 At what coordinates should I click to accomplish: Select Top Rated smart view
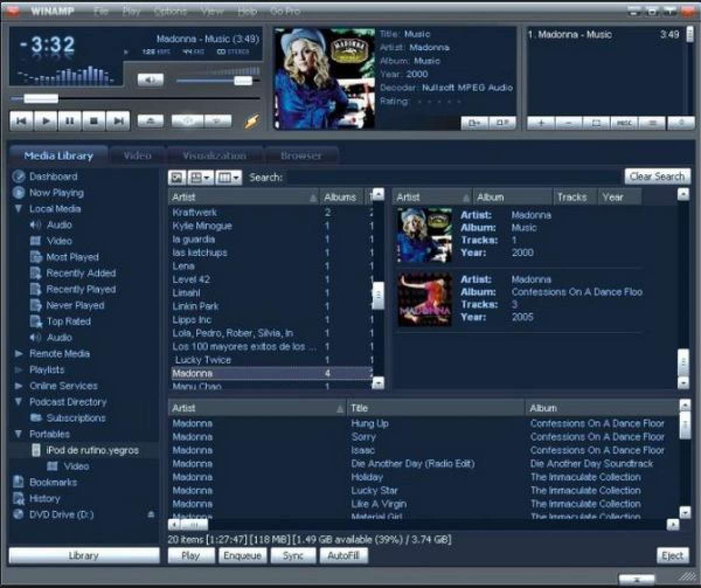[69, 321]
